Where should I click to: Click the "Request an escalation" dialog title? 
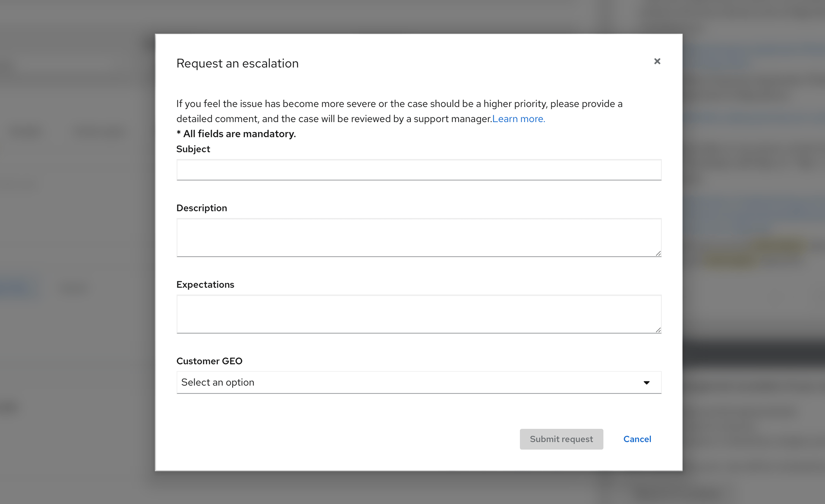point(237,63)
